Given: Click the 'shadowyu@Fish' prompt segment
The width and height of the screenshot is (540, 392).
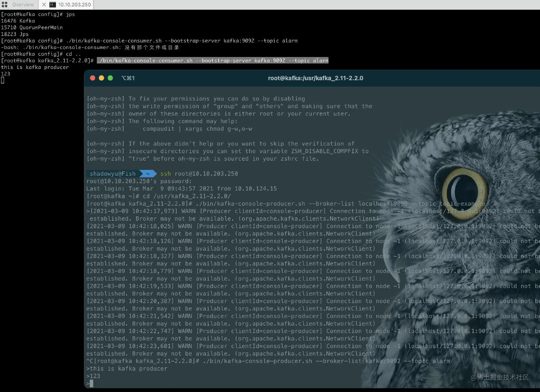Looking at the screenshot, I should (x=112, y=173).
